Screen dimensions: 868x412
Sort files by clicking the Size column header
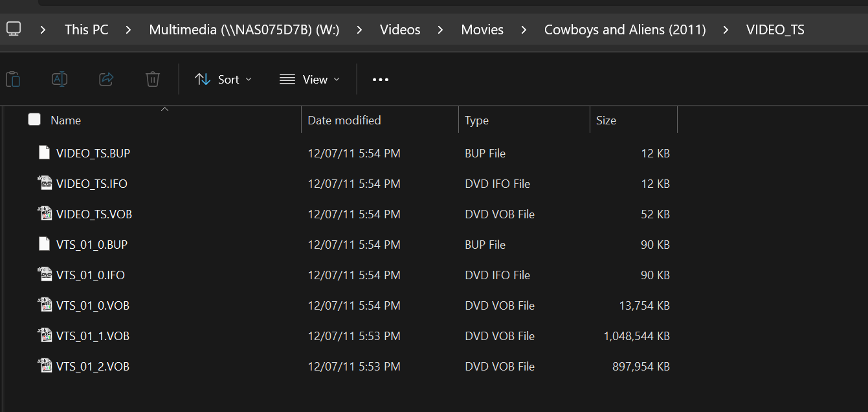pyautogui.click(x=606, y=120)
